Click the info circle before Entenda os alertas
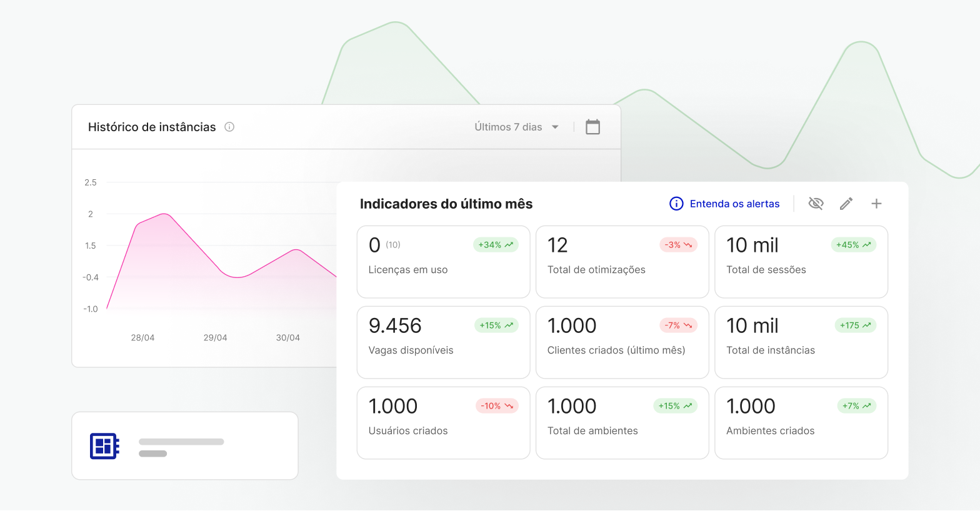980x511 pixels. click(x=676, y=204)
